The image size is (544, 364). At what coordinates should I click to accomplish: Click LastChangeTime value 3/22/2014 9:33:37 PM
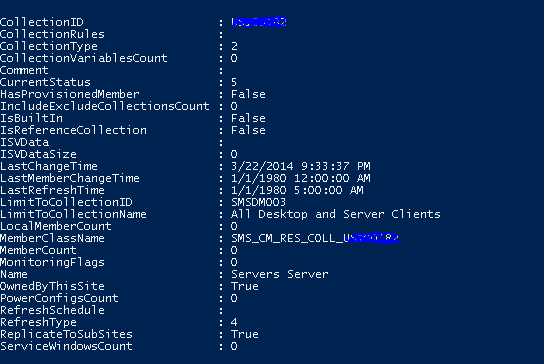[301, 166]
